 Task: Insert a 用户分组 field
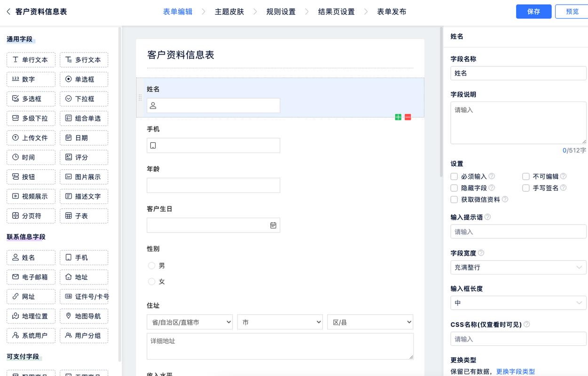coord(84,336)
